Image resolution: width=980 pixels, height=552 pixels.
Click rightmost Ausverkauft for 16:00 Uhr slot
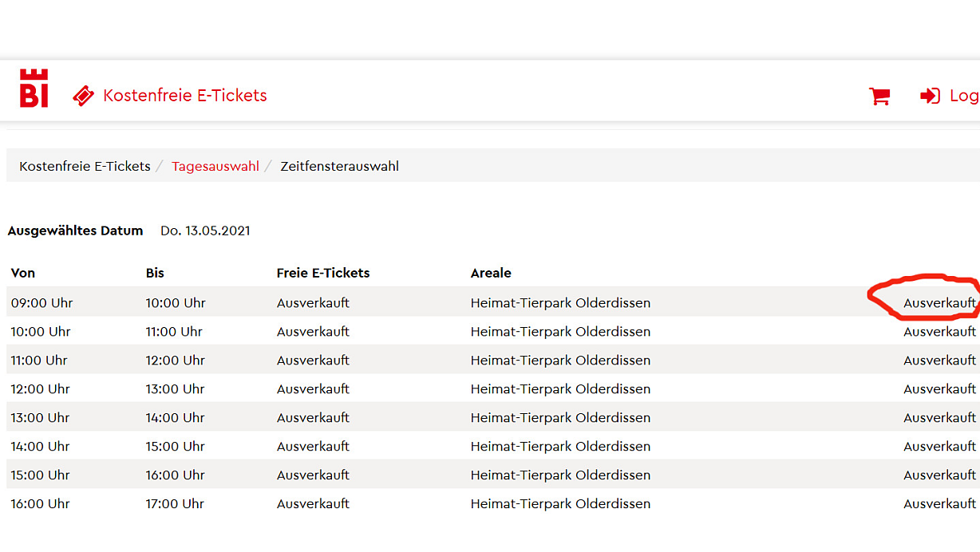tap(939, 504)
